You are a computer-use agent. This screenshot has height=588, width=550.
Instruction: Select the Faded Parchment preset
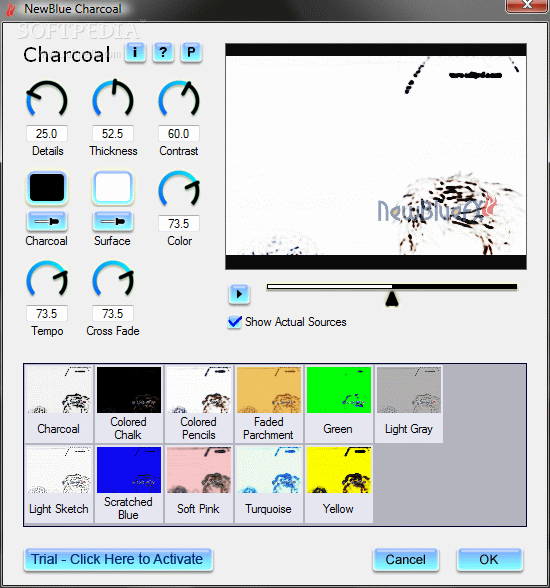tap(269, 403)
